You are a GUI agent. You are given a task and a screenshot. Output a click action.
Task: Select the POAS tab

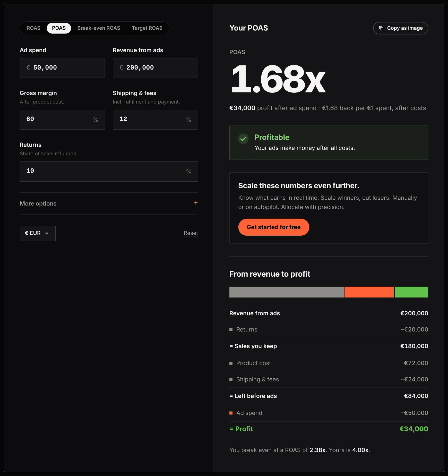click(x=59, y=28)
